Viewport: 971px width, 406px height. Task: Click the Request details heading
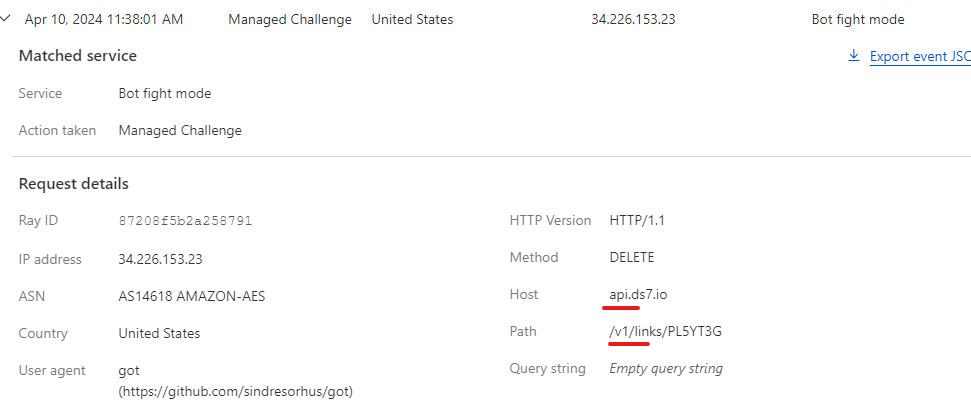73,184
